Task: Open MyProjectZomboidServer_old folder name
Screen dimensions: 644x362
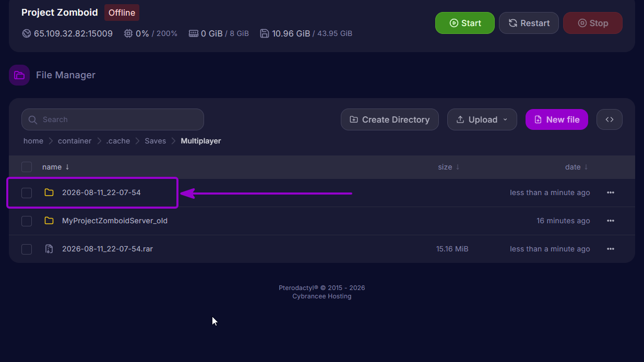Action: click(x=115, y=221)
